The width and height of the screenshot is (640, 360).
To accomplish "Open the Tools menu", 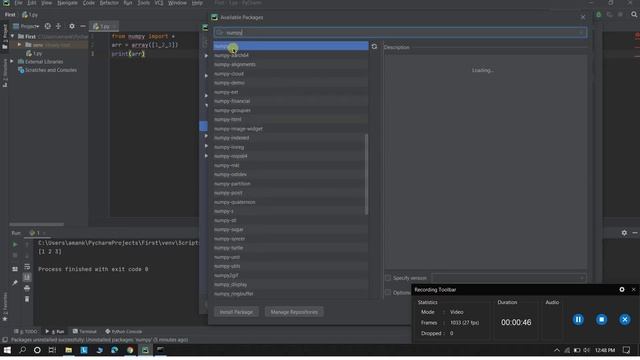I will (x=143, y=3).
